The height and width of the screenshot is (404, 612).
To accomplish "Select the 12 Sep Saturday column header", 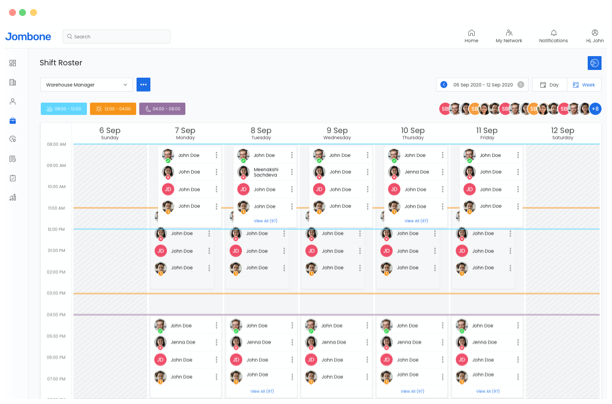I will click(562, 133).
